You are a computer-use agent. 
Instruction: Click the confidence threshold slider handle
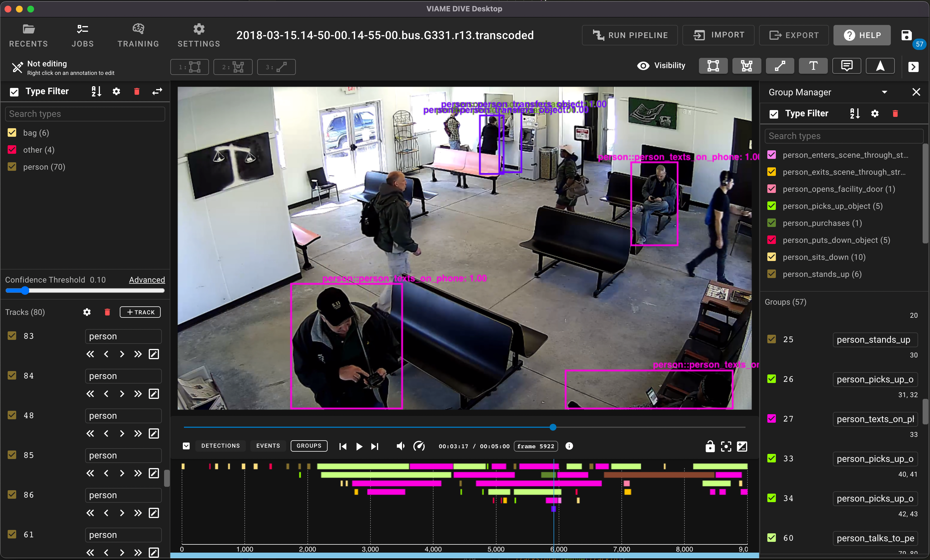(x=25, y=290)
